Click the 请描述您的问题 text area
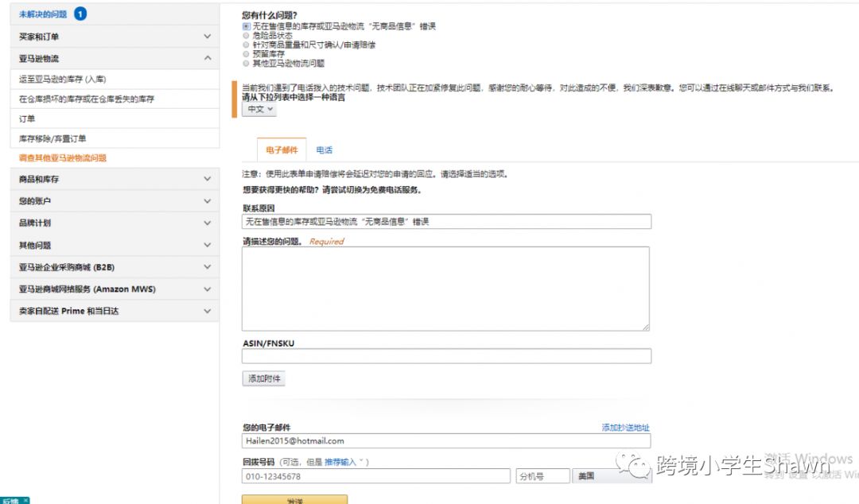 point(445,289)
